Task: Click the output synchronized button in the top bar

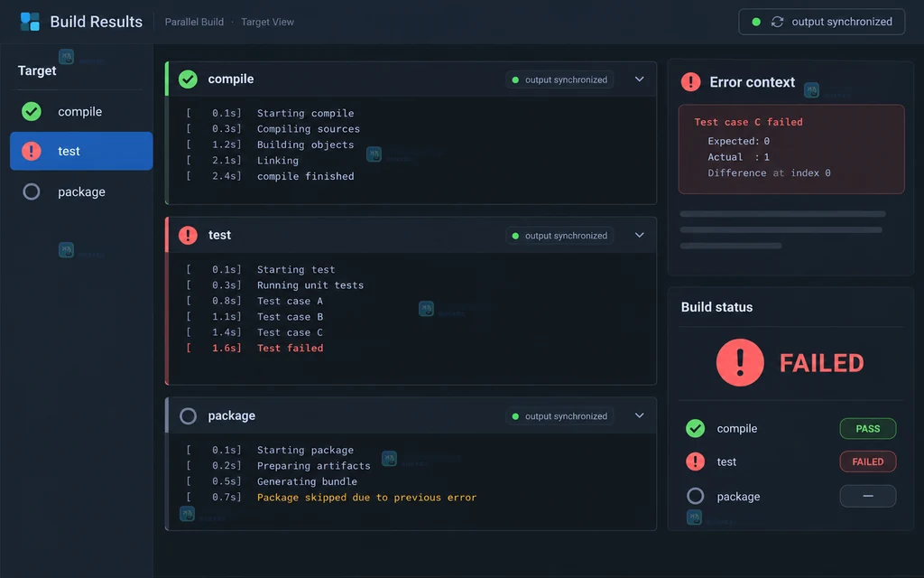Action: tap(821, 22)
